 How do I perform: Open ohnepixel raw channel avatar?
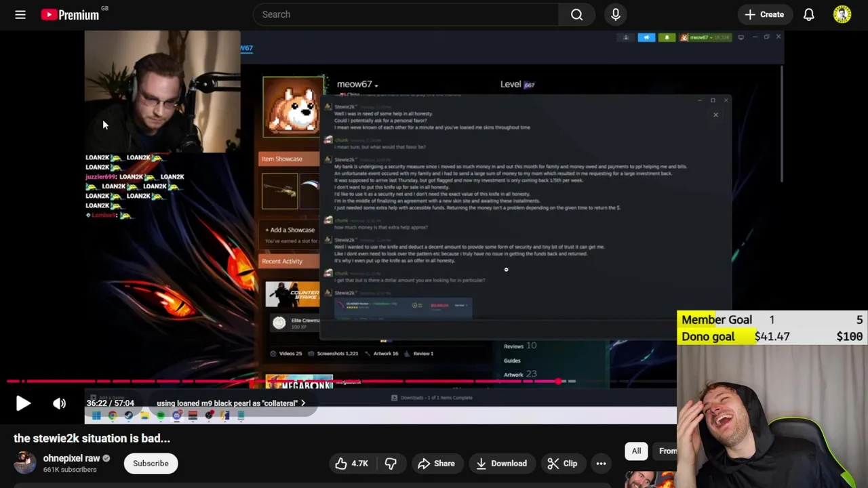(x=25, y=463)
